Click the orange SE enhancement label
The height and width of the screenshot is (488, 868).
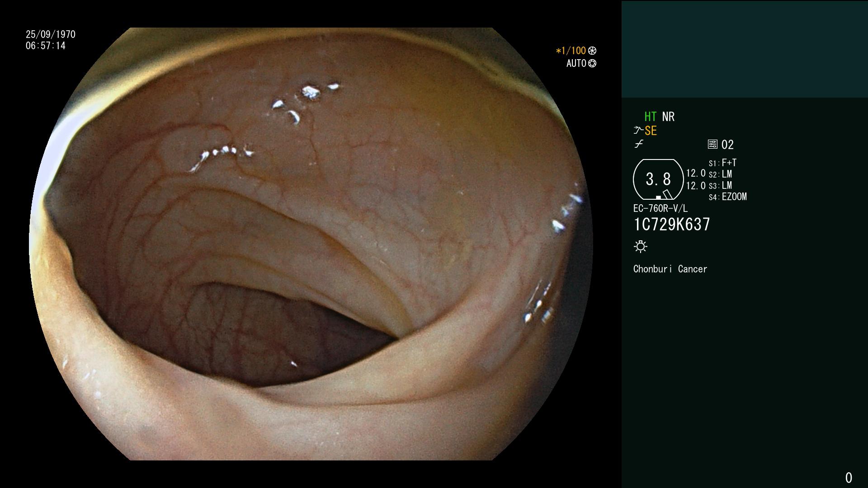pyautogui.click(x=651, y=131)
